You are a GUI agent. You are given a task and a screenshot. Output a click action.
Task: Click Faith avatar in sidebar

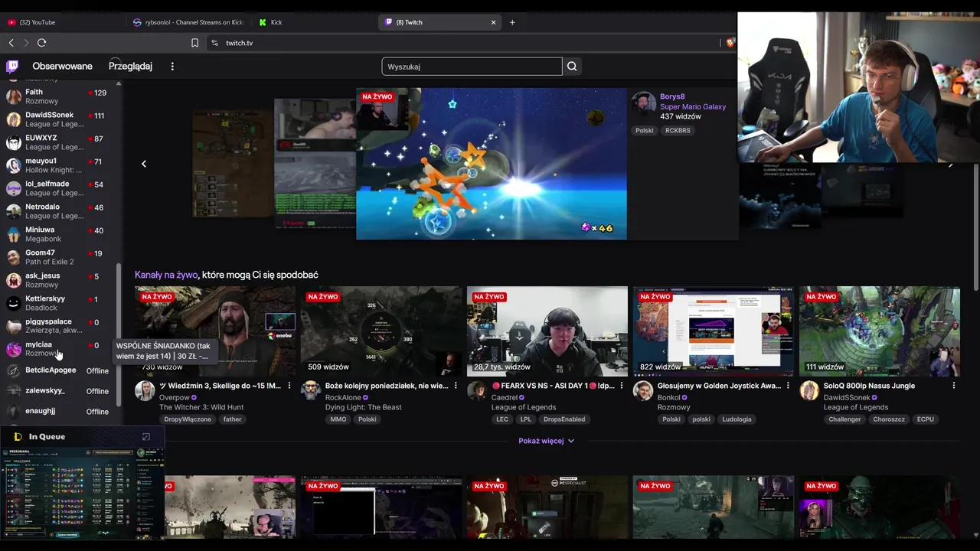click(13, 96)
